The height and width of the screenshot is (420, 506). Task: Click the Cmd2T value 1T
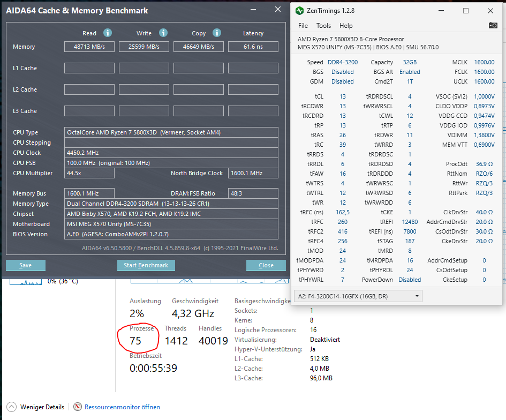[410, 81]
